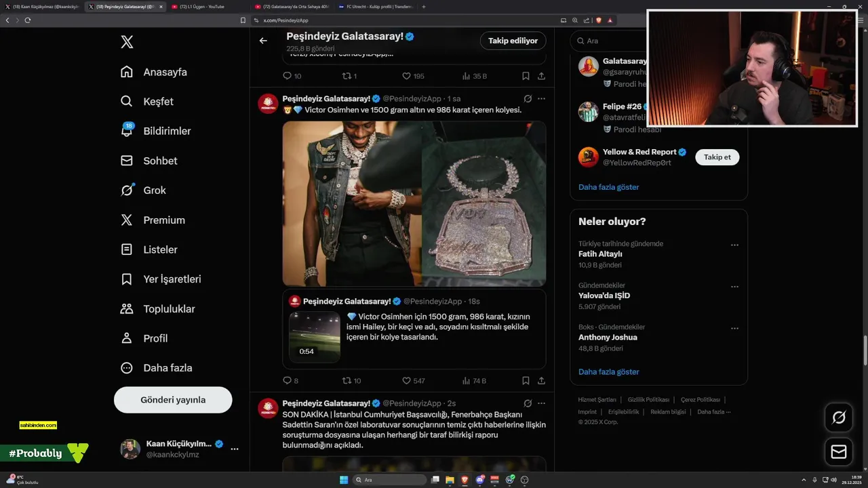Bookmark the top post with 35 B views
The height and width of the screenshot is (488, 868).
(x=526, y=76)
